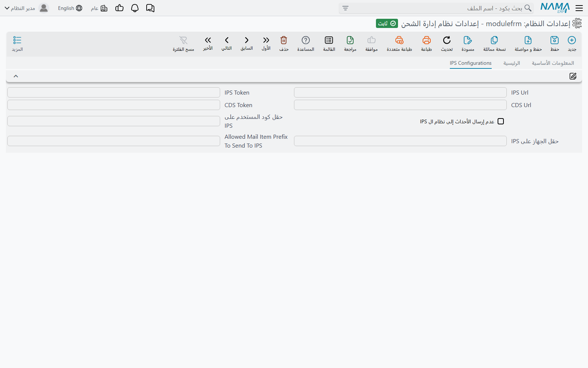This screenshot has height=368, width=588.
Task: Click the building icon labeled عام
Action: [x=104, y=8]
